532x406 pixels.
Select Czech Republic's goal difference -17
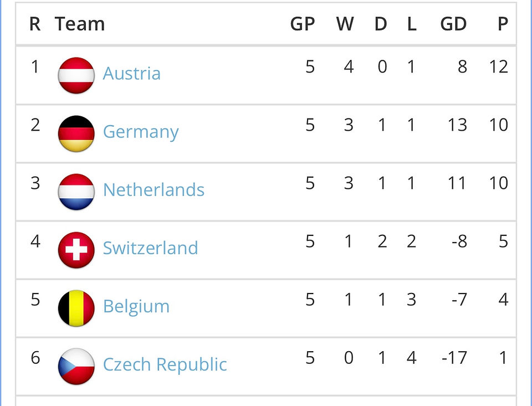tap(454, 357)
